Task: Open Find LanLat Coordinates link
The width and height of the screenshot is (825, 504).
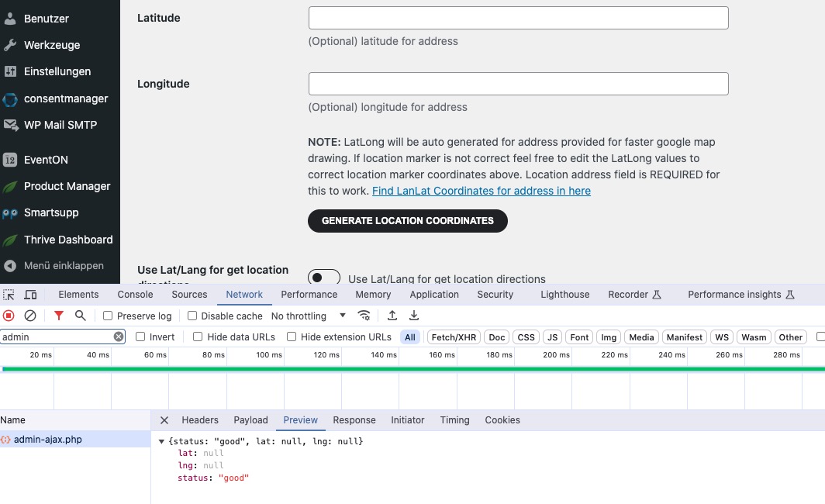Action: [x=482, y=191]
